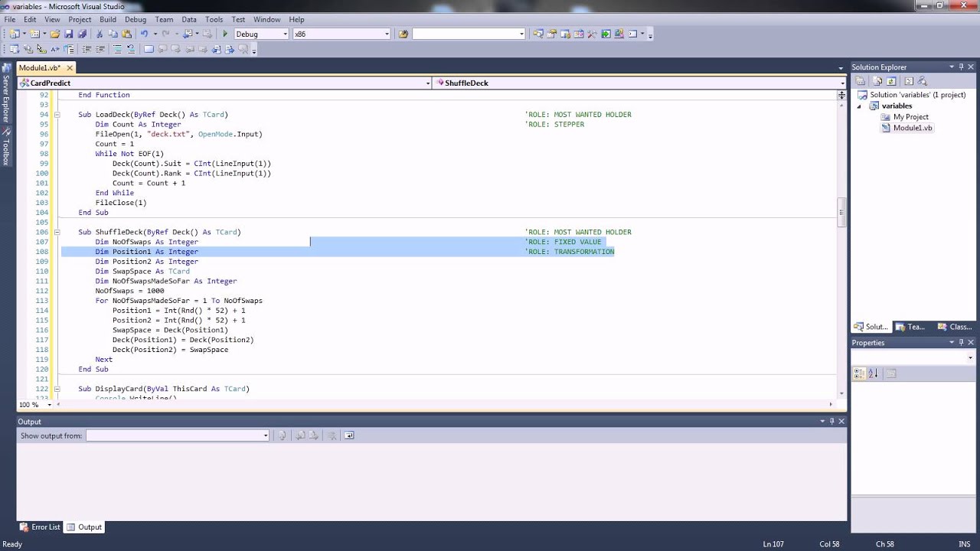Open the Debug configuration dropdown
The width and height of the screenshot is (980, 551).
click(x=286, y=34)
